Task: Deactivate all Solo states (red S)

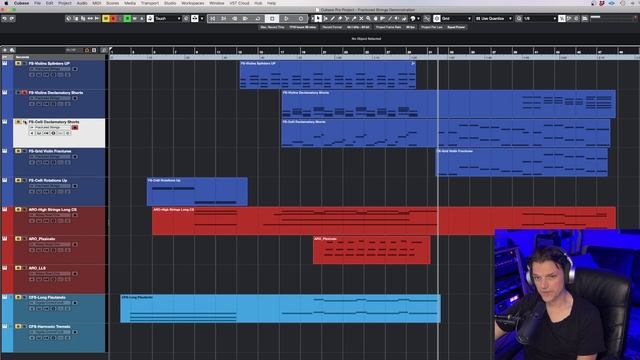Action: tap(113, 18)
